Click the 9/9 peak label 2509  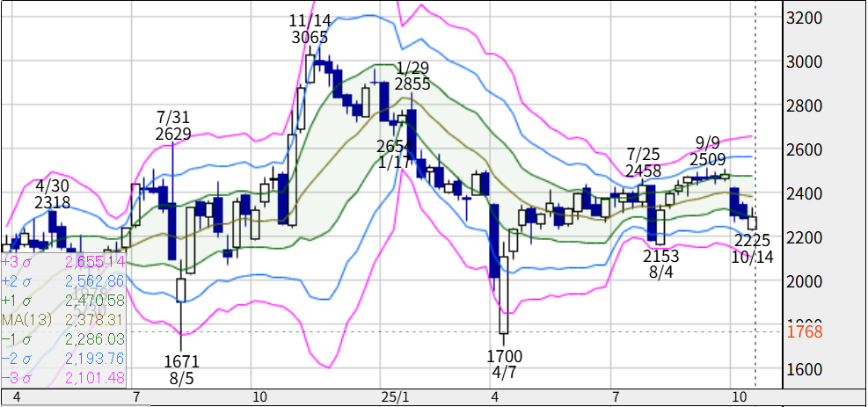point(707,159)
